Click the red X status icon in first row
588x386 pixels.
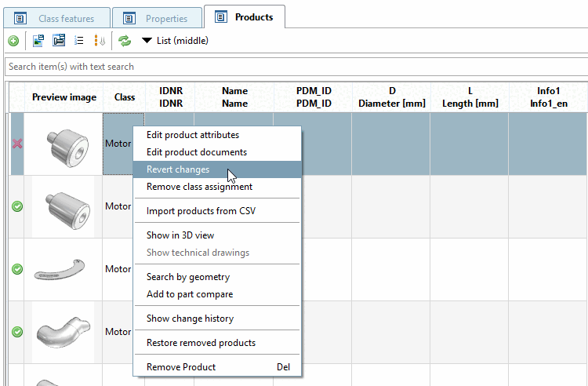[x=16, y=144]
